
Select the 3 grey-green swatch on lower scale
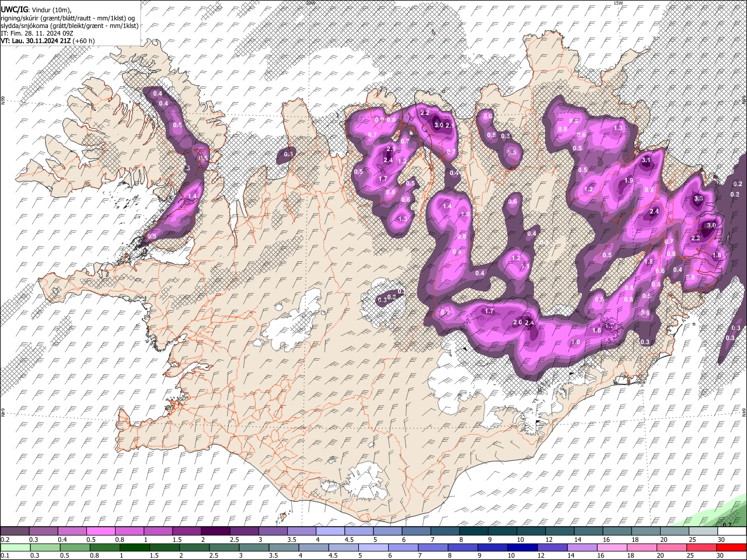coord(254,548)
